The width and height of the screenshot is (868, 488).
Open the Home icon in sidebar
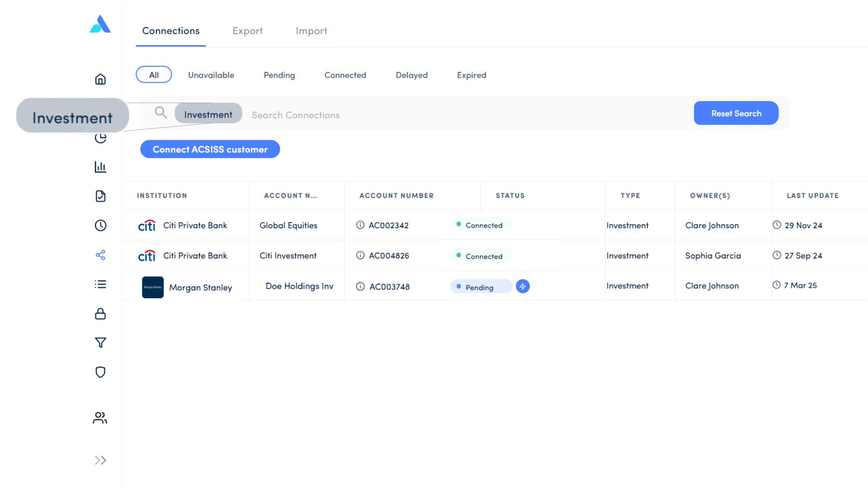point(100,79)
